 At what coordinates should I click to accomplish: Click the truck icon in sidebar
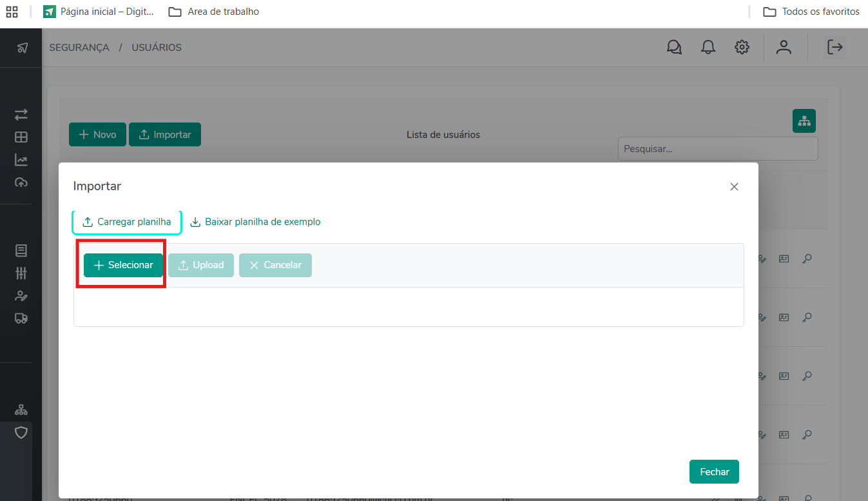tap(21, 318)
